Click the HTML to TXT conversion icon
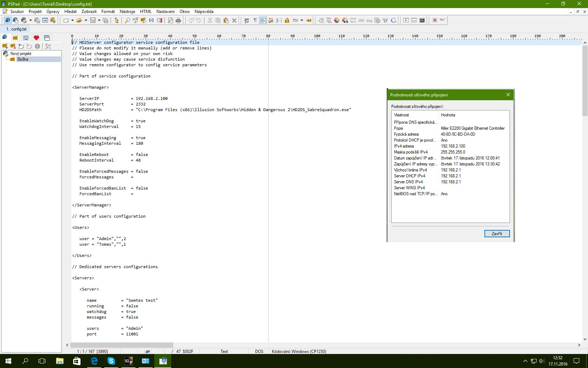The height and width of the screenshot is (368, 588). [x=353, y=20]
